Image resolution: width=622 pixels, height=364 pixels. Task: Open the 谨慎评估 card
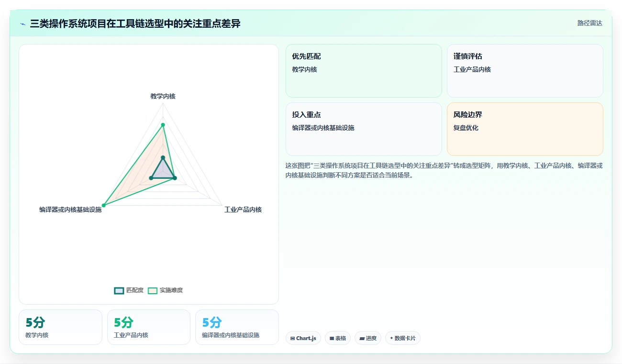525,71
